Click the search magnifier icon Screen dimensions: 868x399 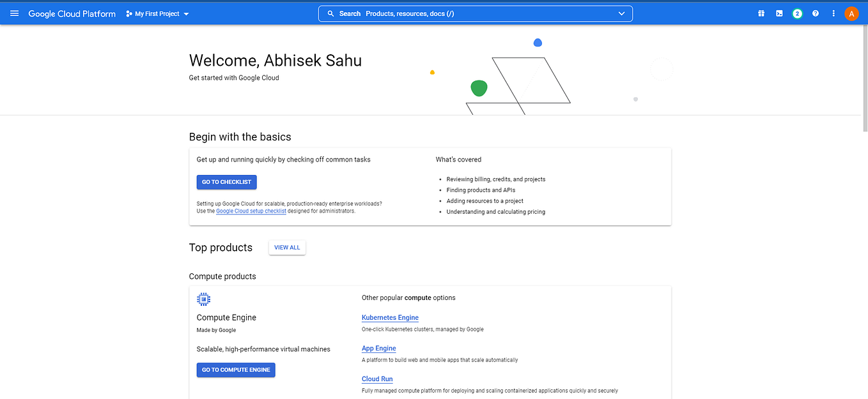pyautogui.click(x=330, y=13)
